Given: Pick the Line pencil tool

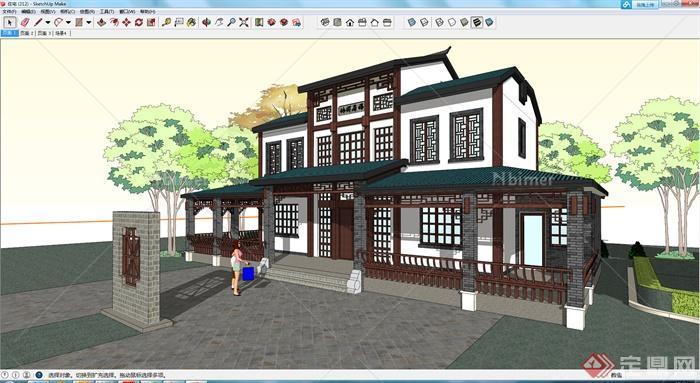Looking at the screenshot, I should [38, 22].
